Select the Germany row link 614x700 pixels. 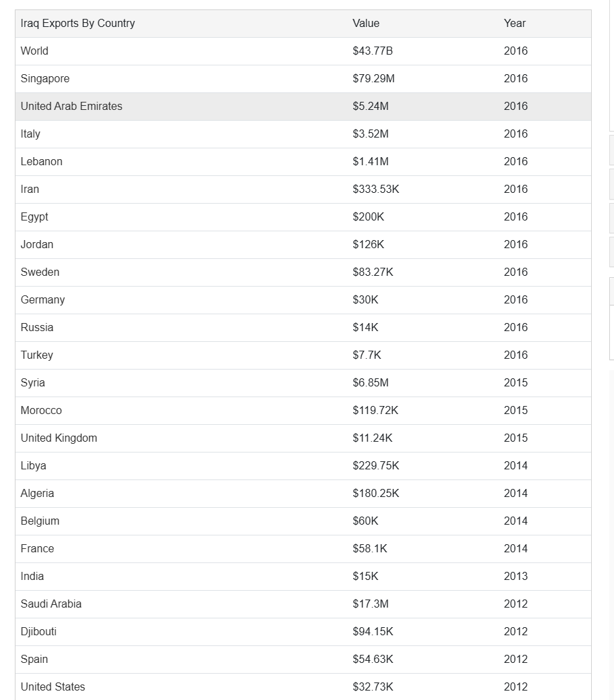42,300
